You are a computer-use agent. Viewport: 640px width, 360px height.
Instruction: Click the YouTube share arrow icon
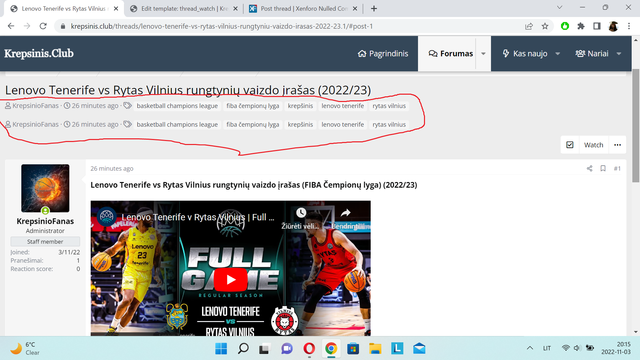tap(346, 213)
